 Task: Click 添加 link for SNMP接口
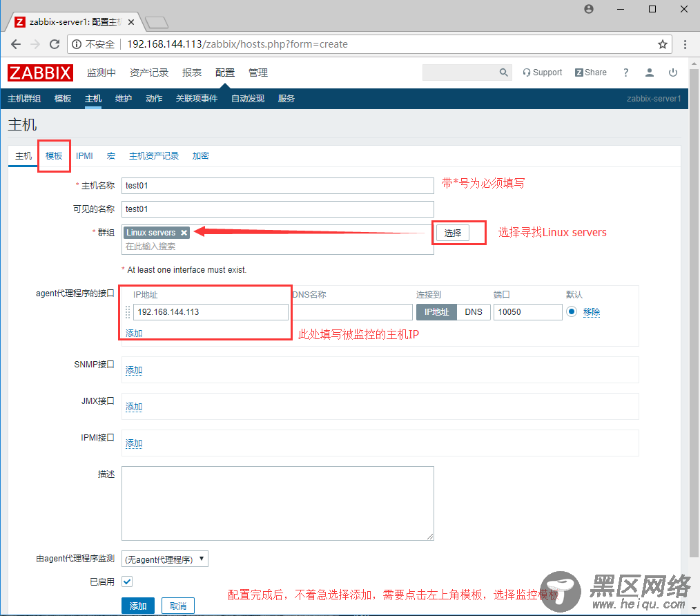tap(134, 370)
